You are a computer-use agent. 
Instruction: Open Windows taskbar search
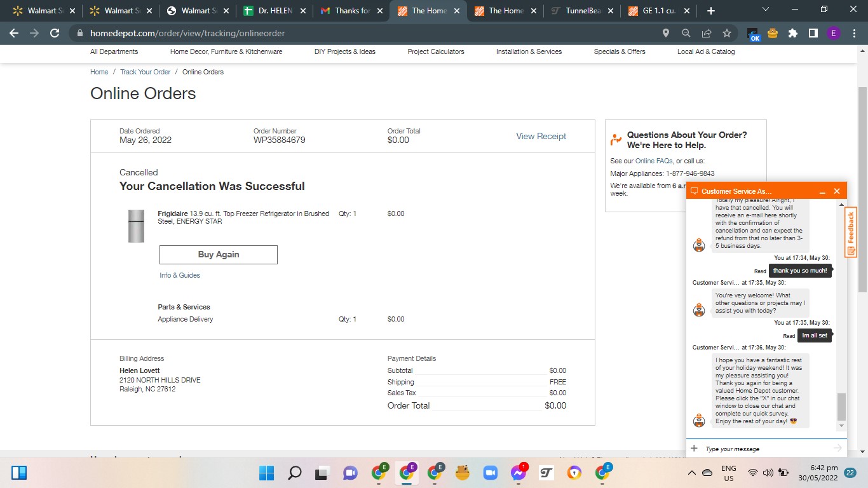[294, 473]
